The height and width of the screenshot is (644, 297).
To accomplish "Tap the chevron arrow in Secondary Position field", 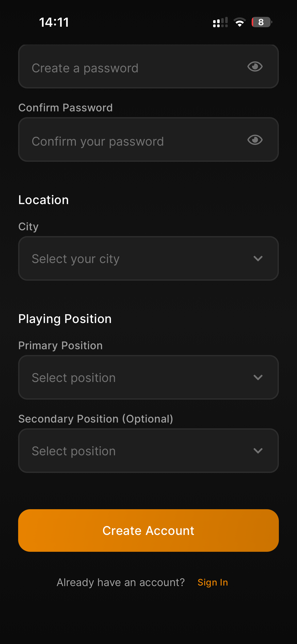I will 258,451.
